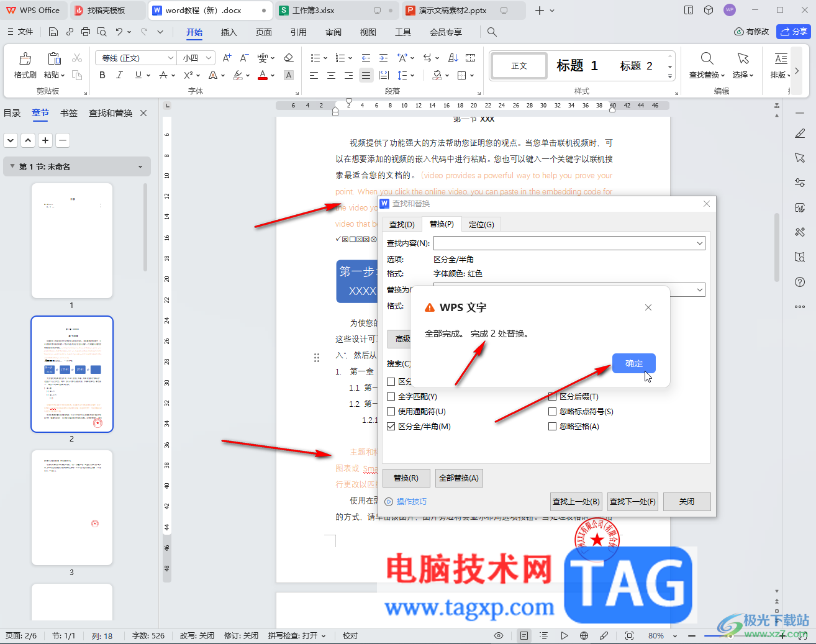Click the pen icon in right sidebar
This screenshot has width=816, height=644.
click(800, 134)
